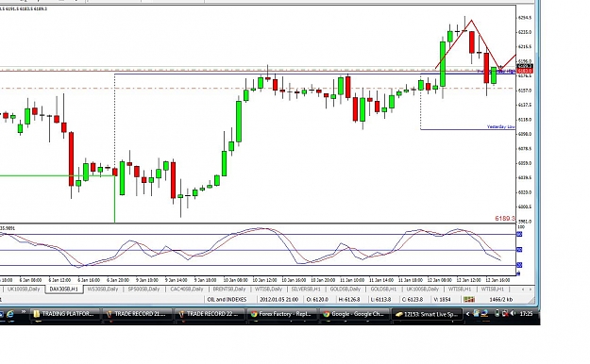Viewport: 590px width, 364px height.
Task: Click the OIL and INDEXES profile label
Action: point(227,299)
